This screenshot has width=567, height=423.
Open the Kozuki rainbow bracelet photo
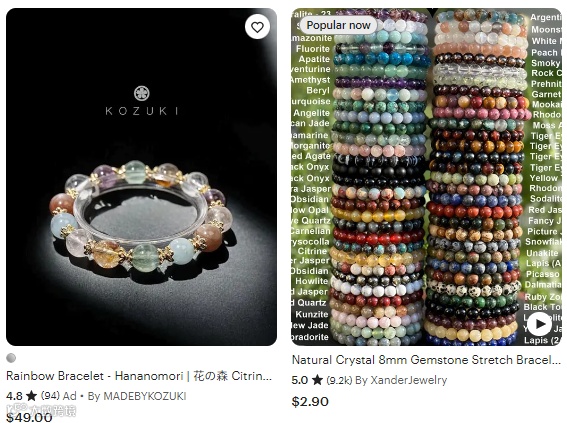tap(141, 177)
